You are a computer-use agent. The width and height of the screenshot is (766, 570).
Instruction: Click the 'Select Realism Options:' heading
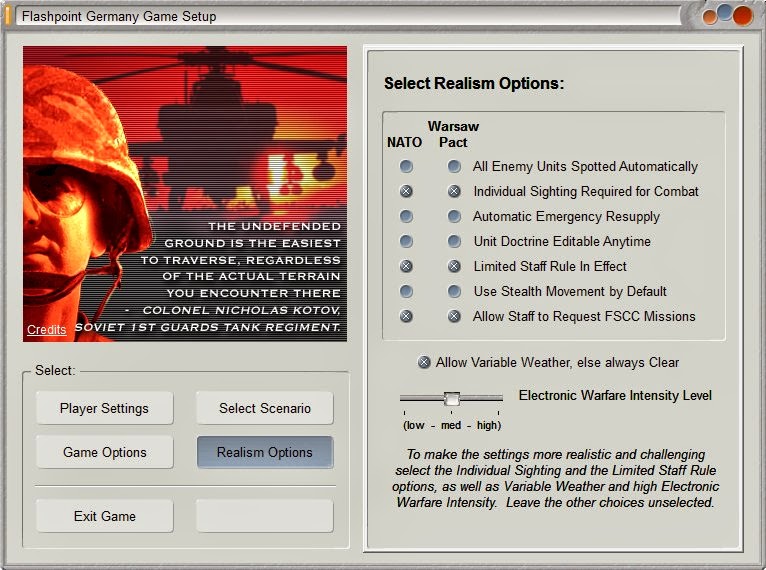474,84
